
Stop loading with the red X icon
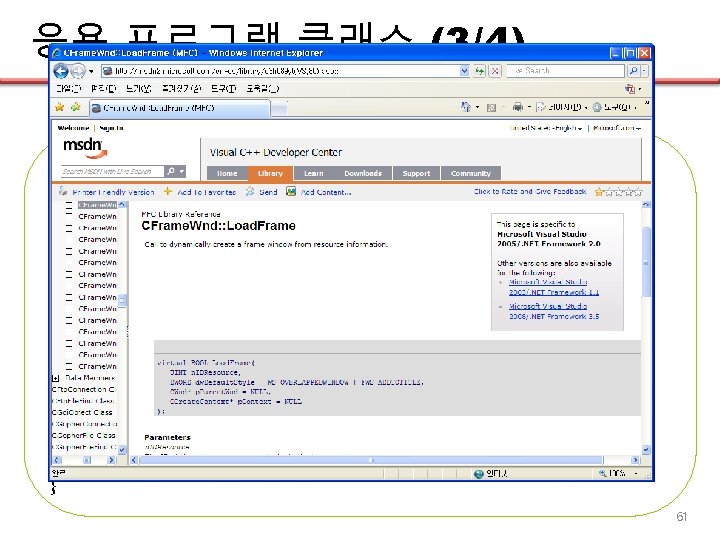pos(495,71)
